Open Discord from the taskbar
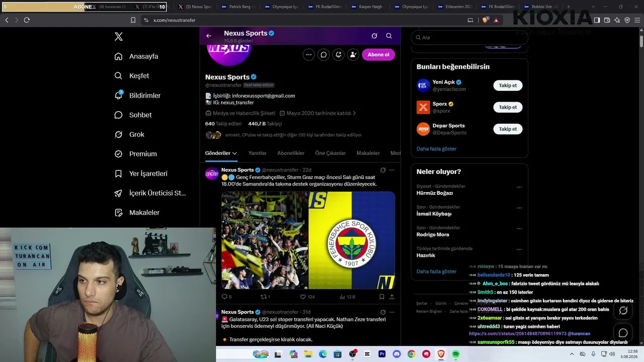Viewport: 644px width, 362px height. point(396,354)
